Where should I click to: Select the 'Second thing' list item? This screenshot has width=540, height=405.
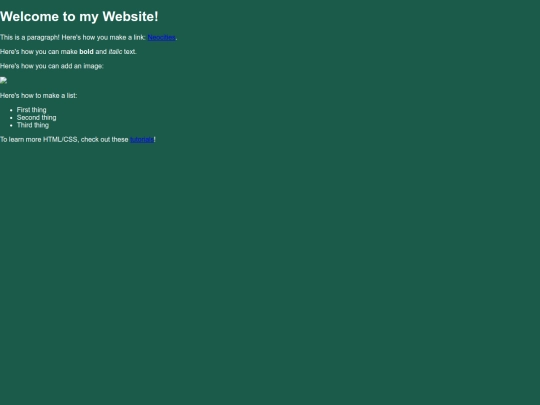(x=37, y=117)
